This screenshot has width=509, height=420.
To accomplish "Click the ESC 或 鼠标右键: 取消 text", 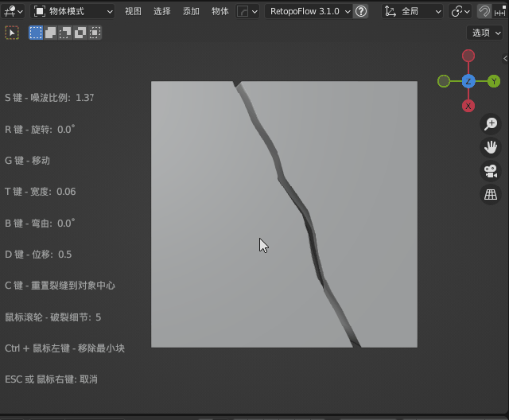I will pyautogui.click(x=51, y=379).
